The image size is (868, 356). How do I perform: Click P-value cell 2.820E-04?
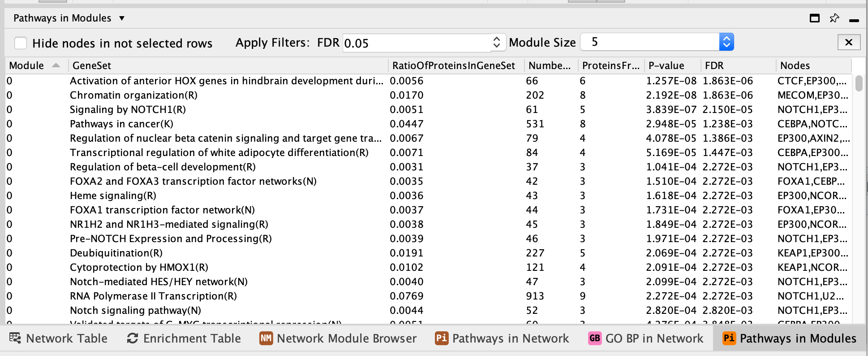[x=671, y=310]
